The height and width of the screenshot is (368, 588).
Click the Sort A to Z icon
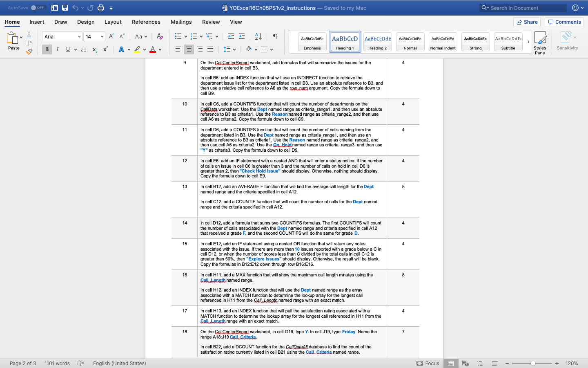click(258, 36)
